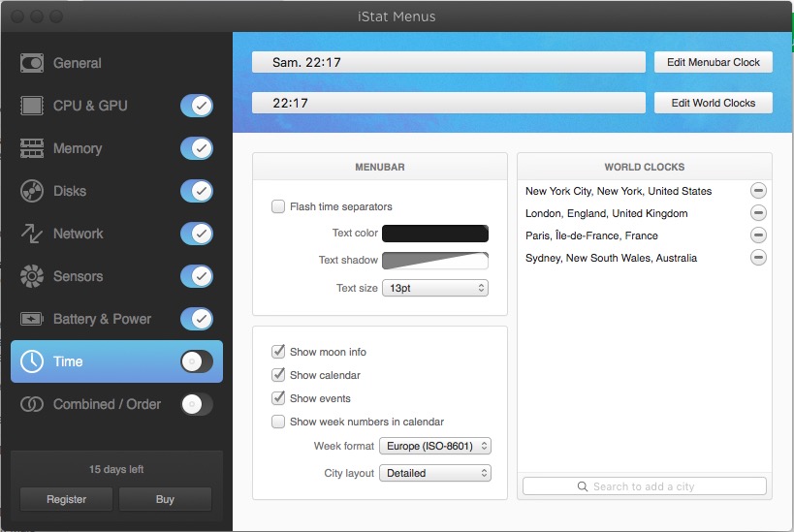Viewport: 794px width, 532px height.
Task: Check Flash time separators checkbox
Action: coord(279,206)
